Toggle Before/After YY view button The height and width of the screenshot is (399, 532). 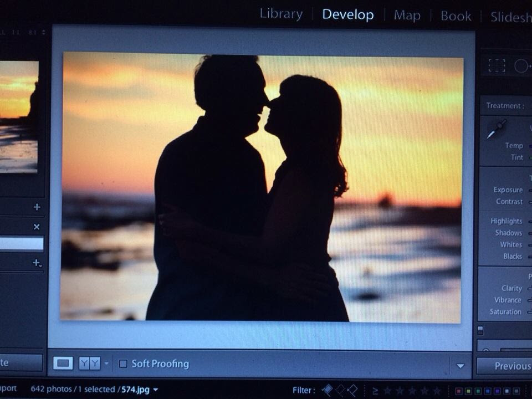[x=90, y=364]
